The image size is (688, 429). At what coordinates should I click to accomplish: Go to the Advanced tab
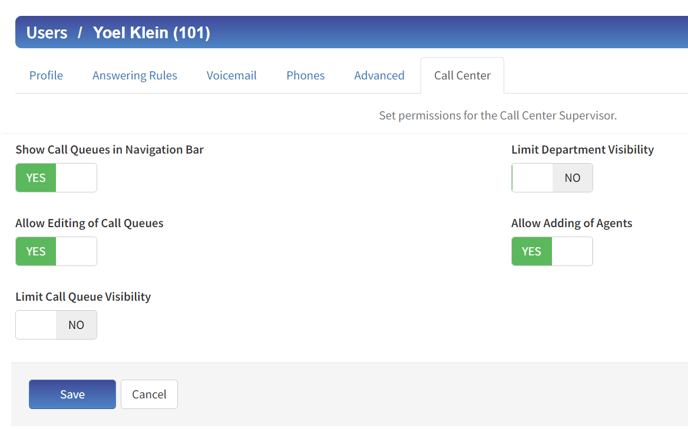pyautogui.click(x=379, y=75)
